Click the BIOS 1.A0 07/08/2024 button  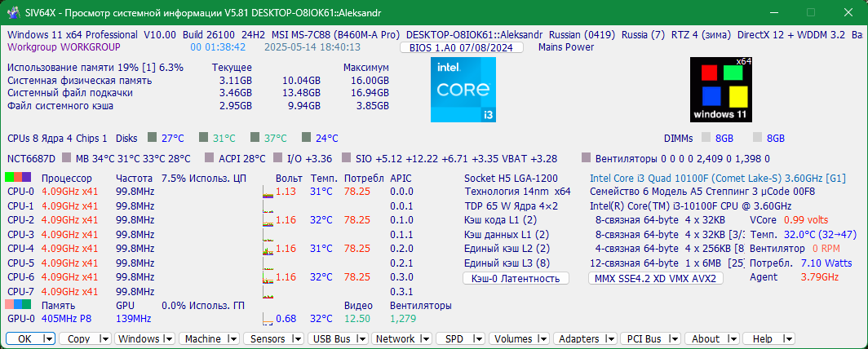click(462, 47)
